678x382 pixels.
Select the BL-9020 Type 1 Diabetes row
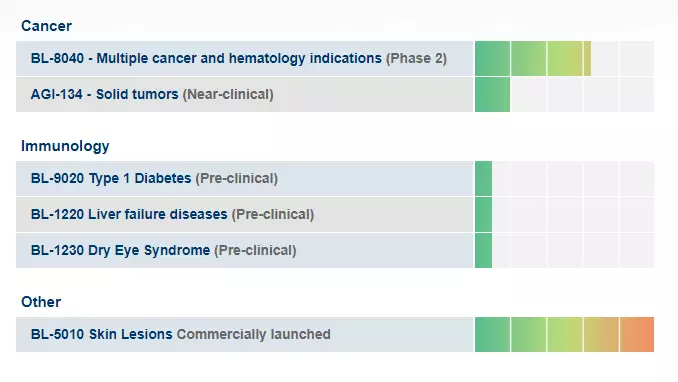(x=244, y=179)
